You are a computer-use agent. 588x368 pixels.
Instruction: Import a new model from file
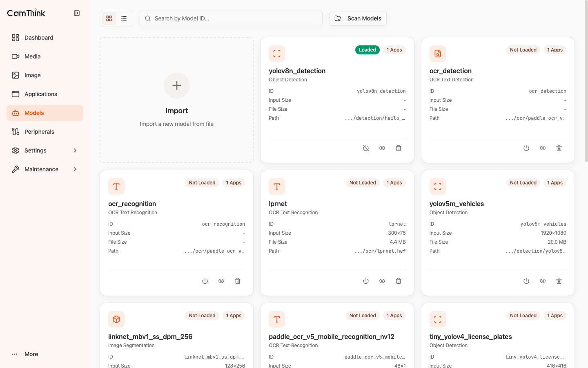[x=176, y=100]
